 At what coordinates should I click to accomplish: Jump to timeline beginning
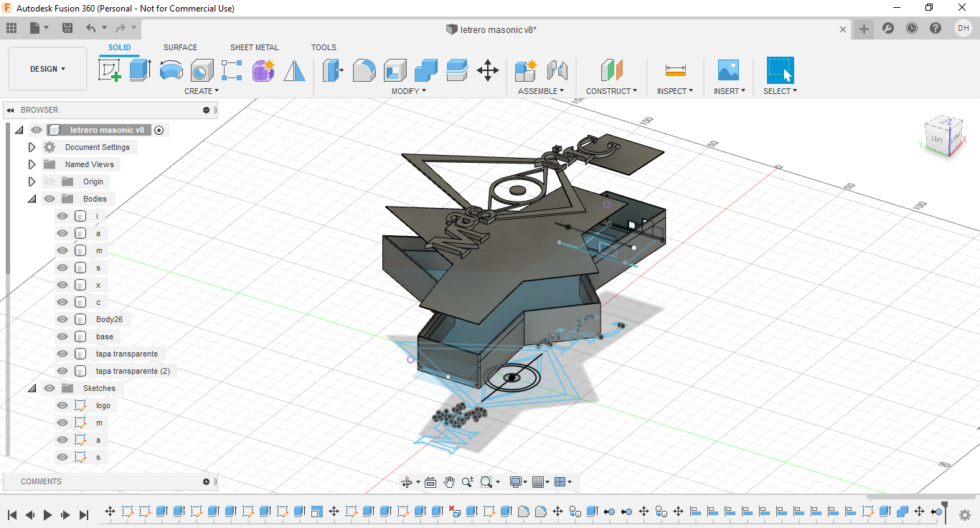tap(12, 514)
